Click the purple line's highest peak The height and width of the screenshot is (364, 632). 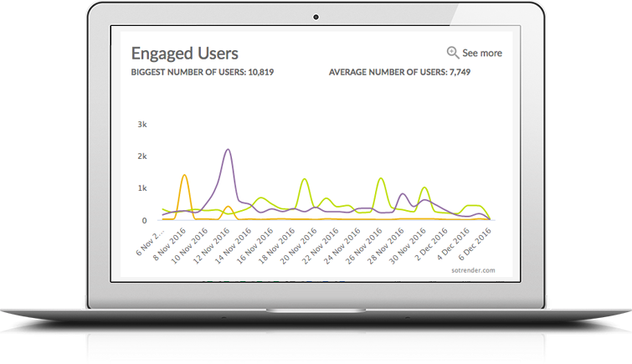(228, 150)
